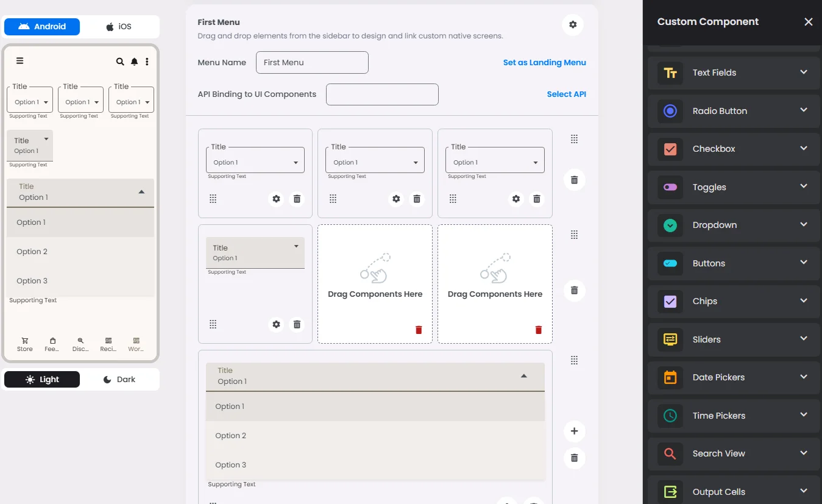The height and width of the screenshot is (504, 822).
Task: Click the search icon in phone preview
Action: (x=120, y=62)
